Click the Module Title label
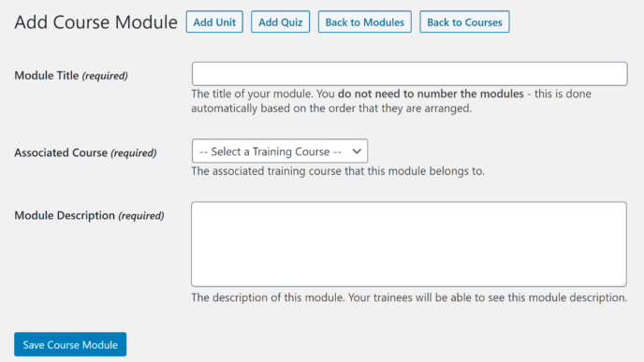The image size is (644, 362). (47, 76)
